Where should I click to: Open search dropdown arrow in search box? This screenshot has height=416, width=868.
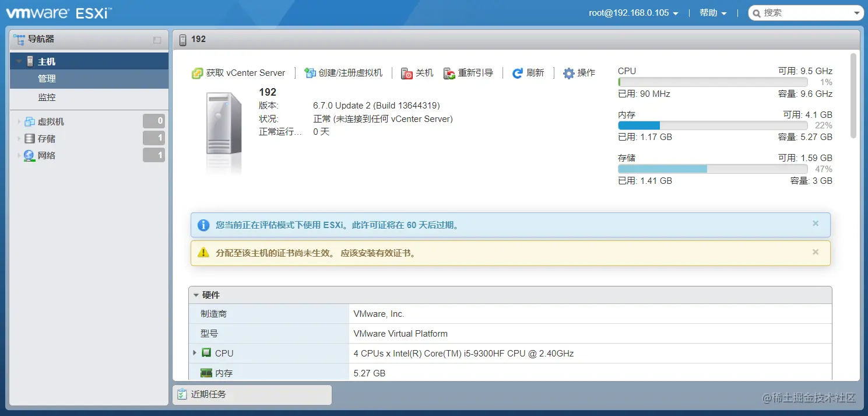pyautogui.click(x=857, y=13)
